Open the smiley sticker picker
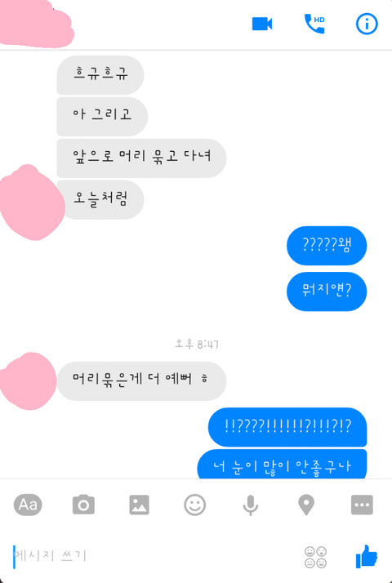392x583 pixels. point(195,505)
